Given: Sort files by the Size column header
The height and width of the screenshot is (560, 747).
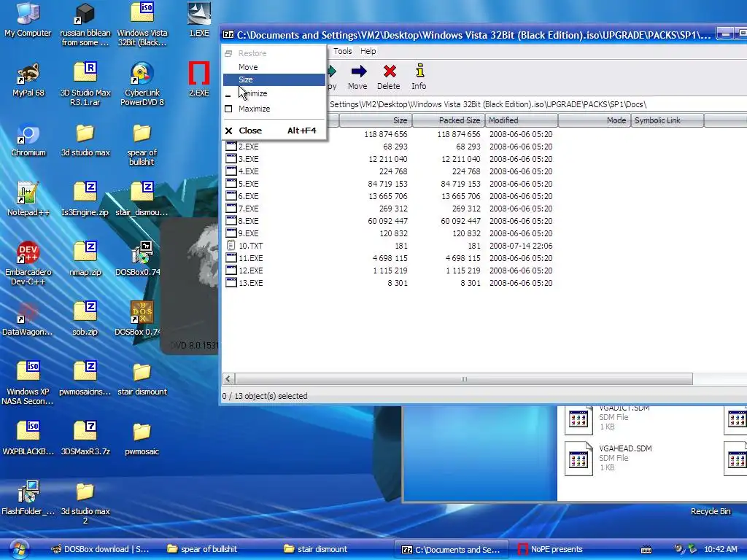Looking at the screenshot, I should 375,120.
